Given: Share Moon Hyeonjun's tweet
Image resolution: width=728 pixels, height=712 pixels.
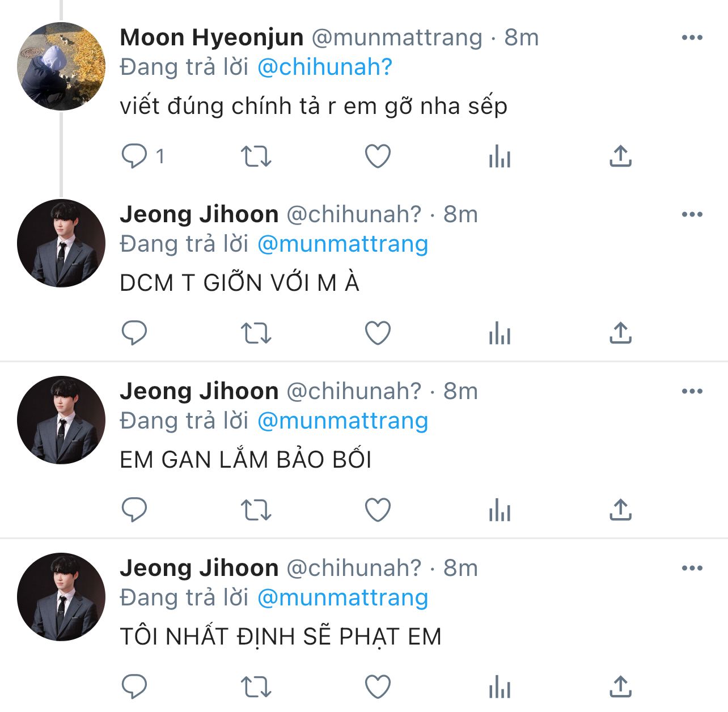Looking at the screenshot, I should pos(620,156).
